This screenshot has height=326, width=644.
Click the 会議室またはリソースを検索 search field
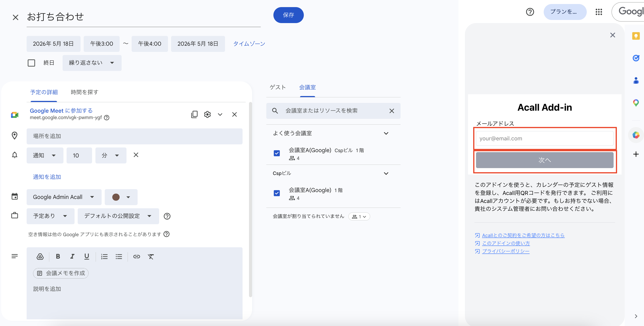[333, 111]
